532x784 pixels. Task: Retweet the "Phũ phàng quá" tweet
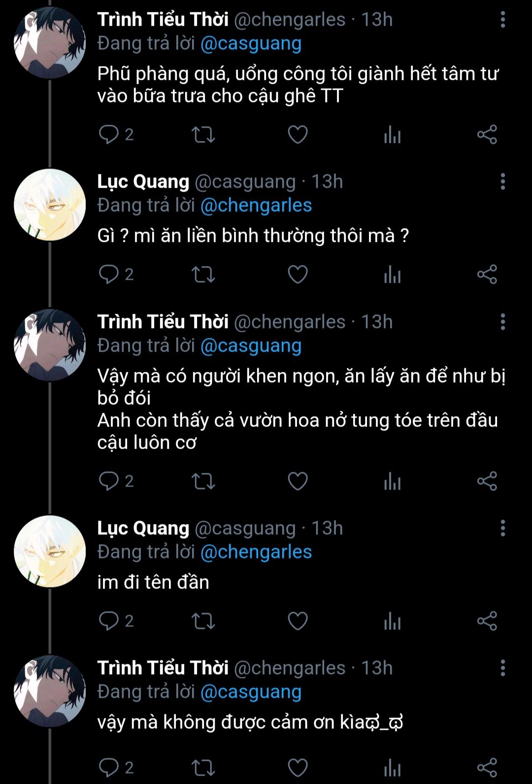[x=203, y=134]
